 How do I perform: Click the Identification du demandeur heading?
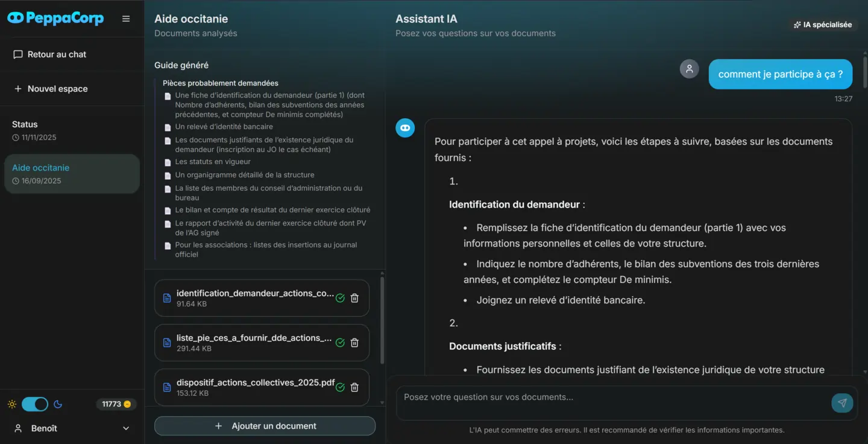pos(517,205)
